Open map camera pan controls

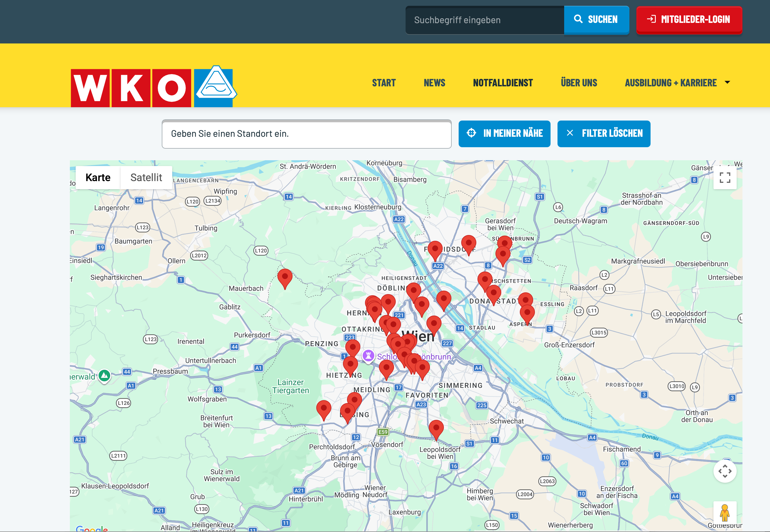point(725,471)
